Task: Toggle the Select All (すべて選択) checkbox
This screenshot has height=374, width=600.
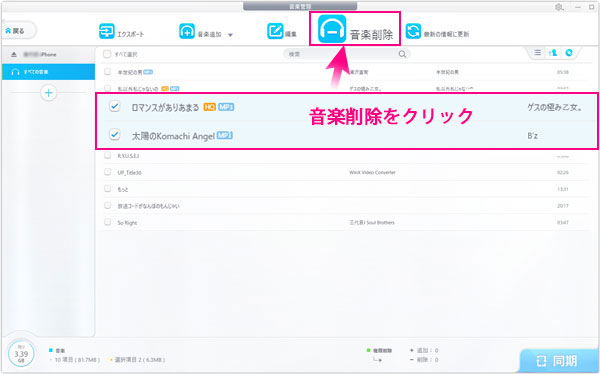Action: (x=107, y=54)
